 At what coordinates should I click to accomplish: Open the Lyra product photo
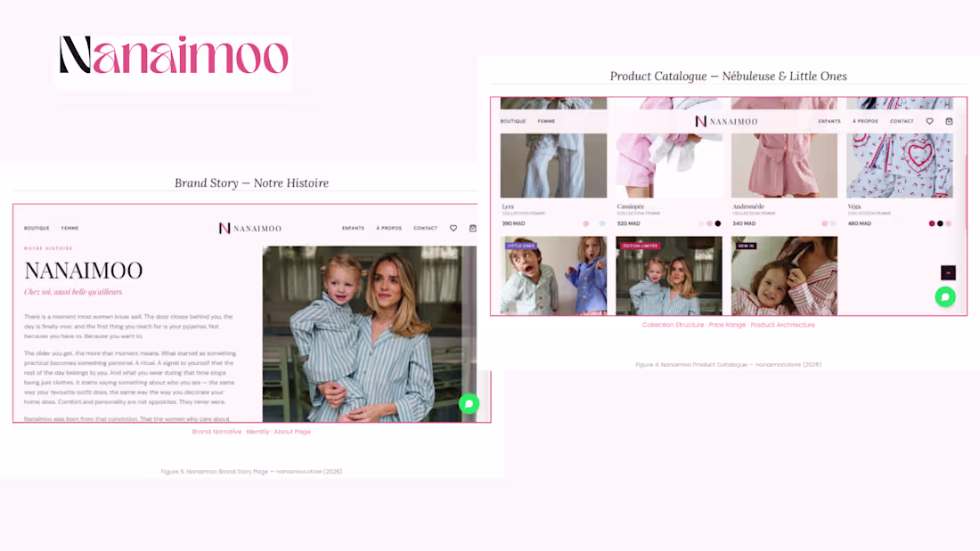click(553, 165)
